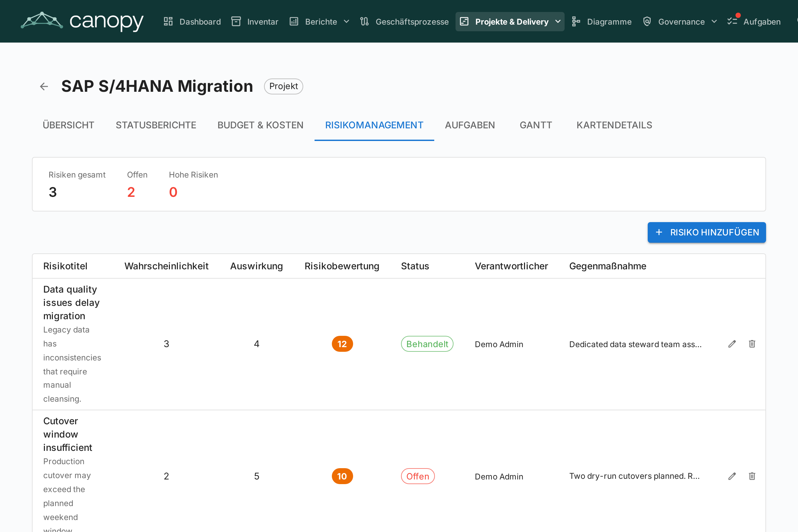
Task: Click the Diagramme tree icon
Action: click(576, 21)
